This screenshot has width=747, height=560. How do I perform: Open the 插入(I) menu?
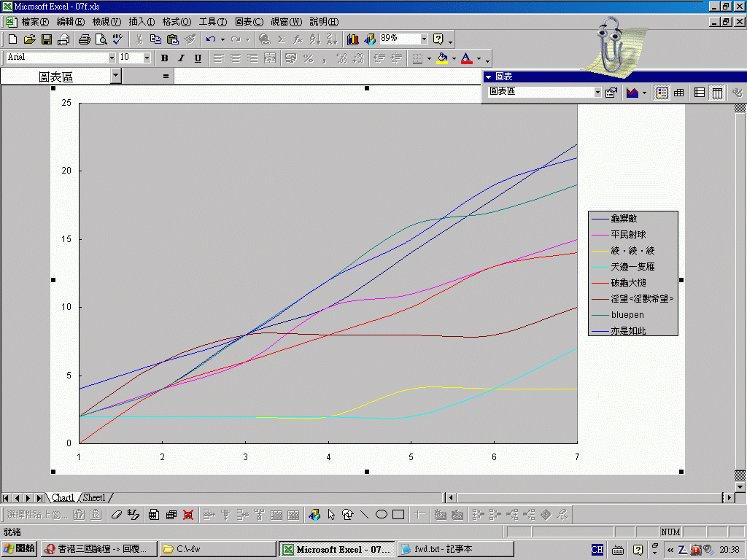click(x=142, y=22)
